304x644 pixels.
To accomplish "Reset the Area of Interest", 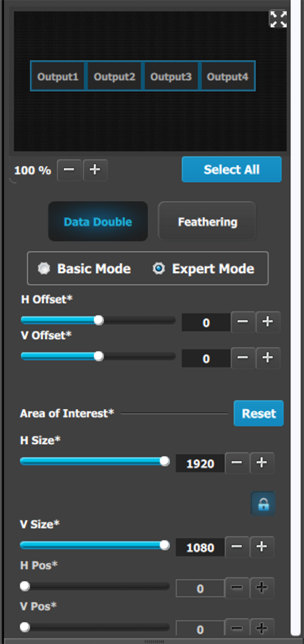I will [x=259, y=413].
